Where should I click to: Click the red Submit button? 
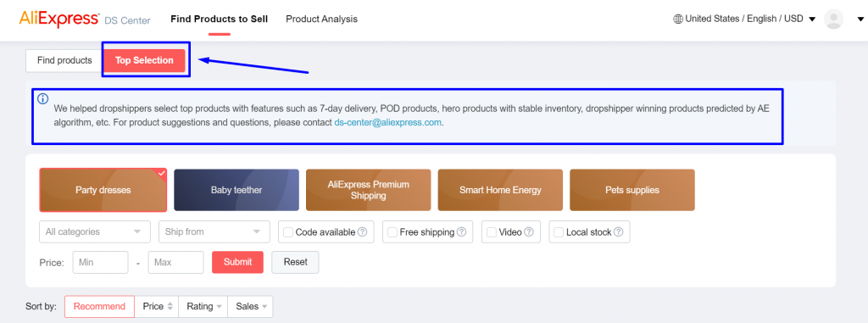coord(237,262)
